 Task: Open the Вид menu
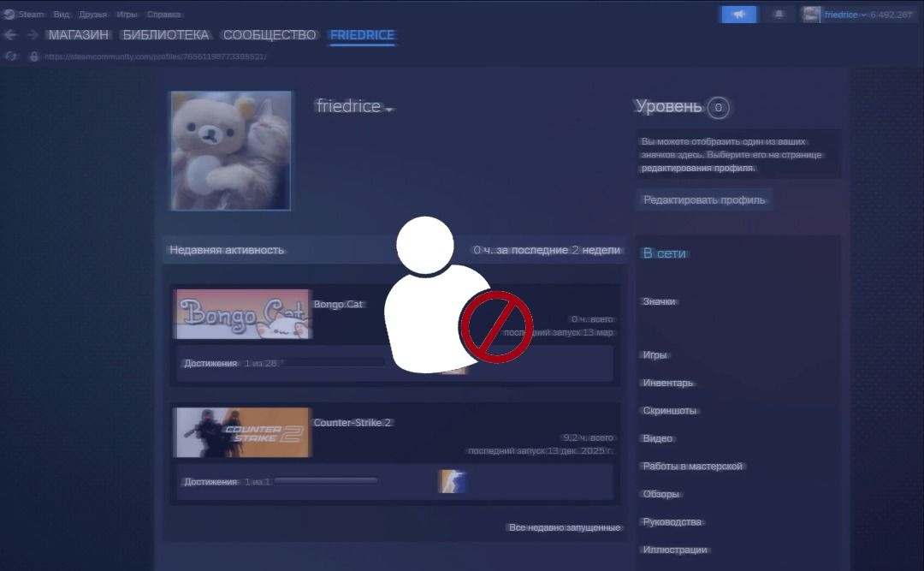click(62, 15)
